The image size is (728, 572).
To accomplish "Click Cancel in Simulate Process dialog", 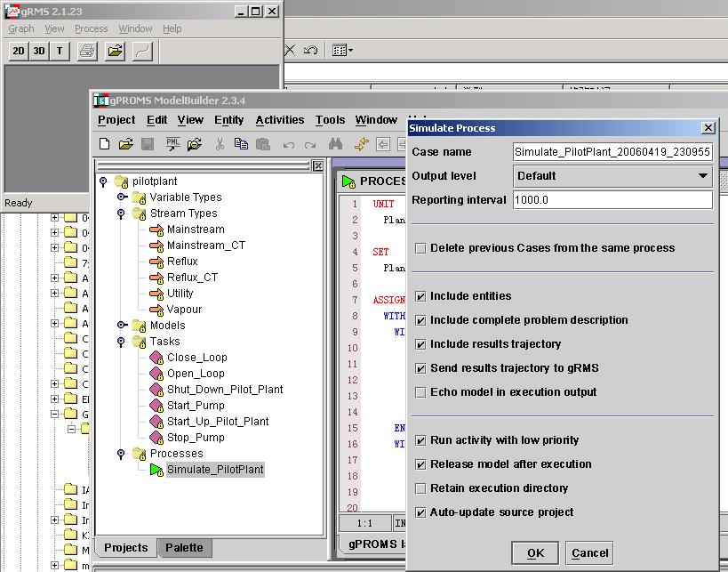I will [x=589, y=553].
